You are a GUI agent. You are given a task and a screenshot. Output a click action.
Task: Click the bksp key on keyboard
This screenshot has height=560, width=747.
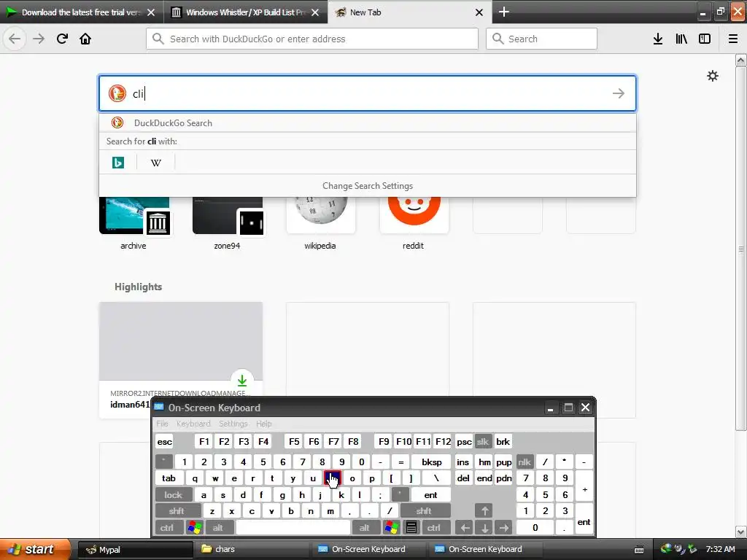click(x=431, y=462)
